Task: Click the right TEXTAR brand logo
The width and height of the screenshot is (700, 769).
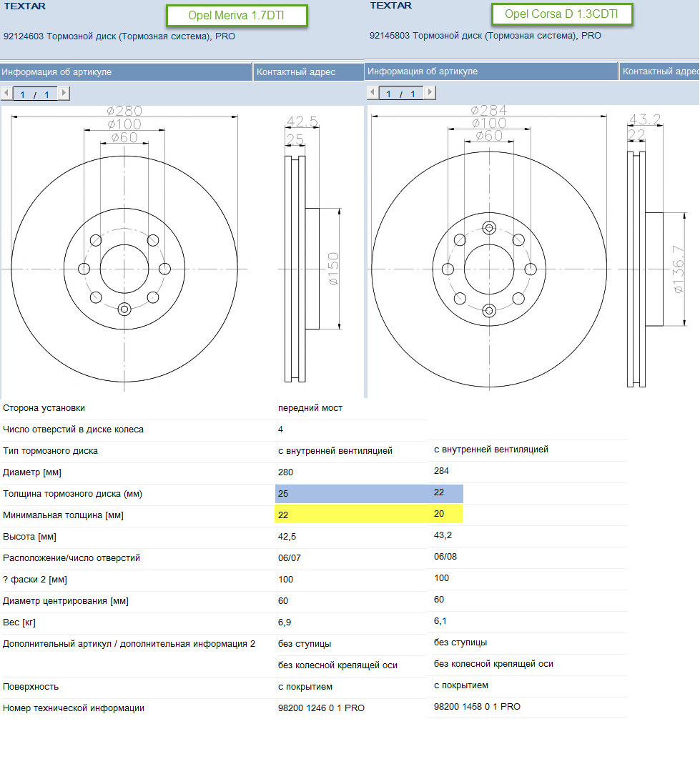Action: pos(391,6)
